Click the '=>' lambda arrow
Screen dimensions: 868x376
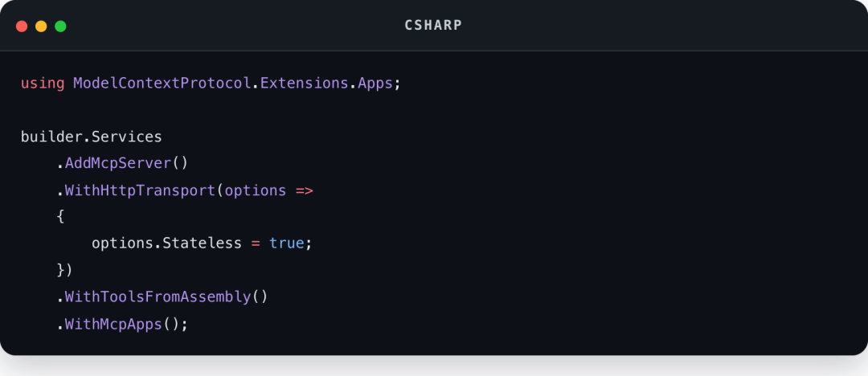click(305, 190)
